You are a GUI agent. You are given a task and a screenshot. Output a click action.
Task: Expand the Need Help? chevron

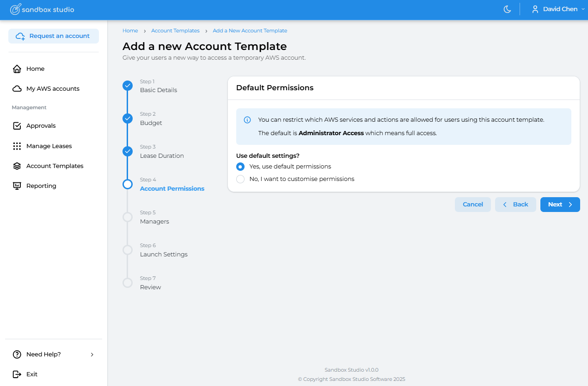pos(92,355)
